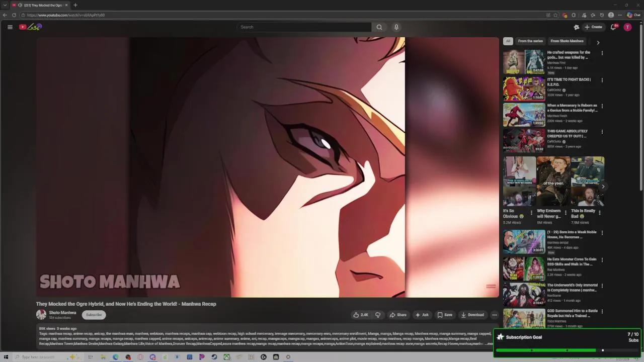This screenshot has width=644, height=362.
Task: Reload the page
Action: [x=14, y=15]
